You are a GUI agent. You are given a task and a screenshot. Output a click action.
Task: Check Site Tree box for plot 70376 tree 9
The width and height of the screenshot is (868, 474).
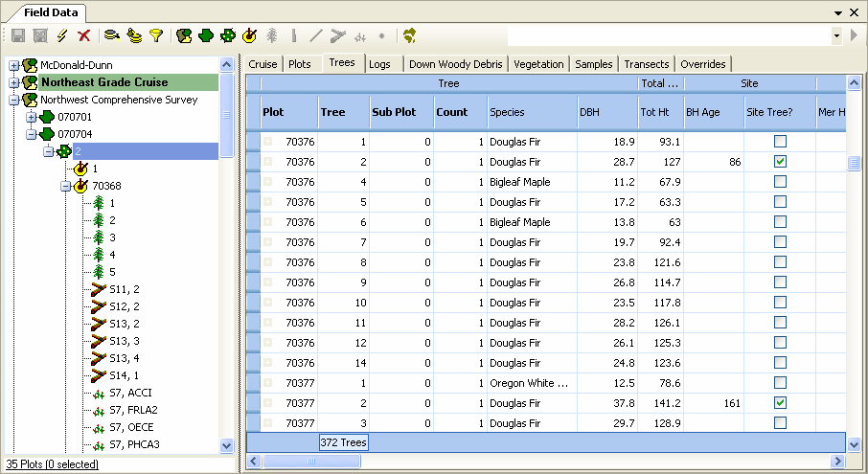click(x=780, y=282)
